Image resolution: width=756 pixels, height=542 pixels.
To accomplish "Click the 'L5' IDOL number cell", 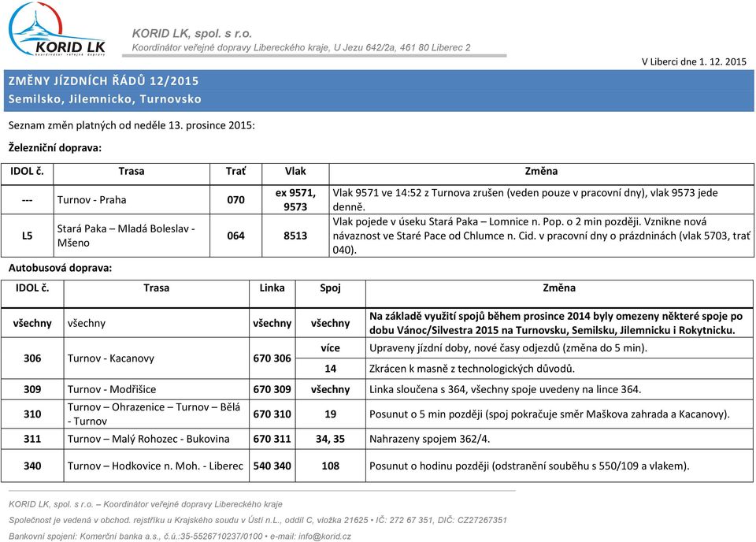I will 27,236.
